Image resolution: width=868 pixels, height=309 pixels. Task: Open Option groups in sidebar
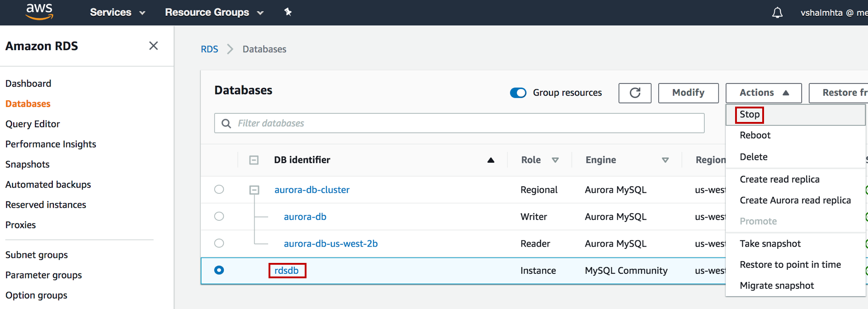coord(36,295)
